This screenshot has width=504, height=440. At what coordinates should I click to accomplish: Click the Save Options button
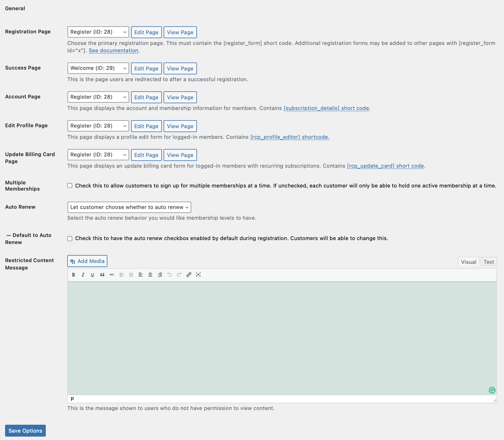pos(25,431)
